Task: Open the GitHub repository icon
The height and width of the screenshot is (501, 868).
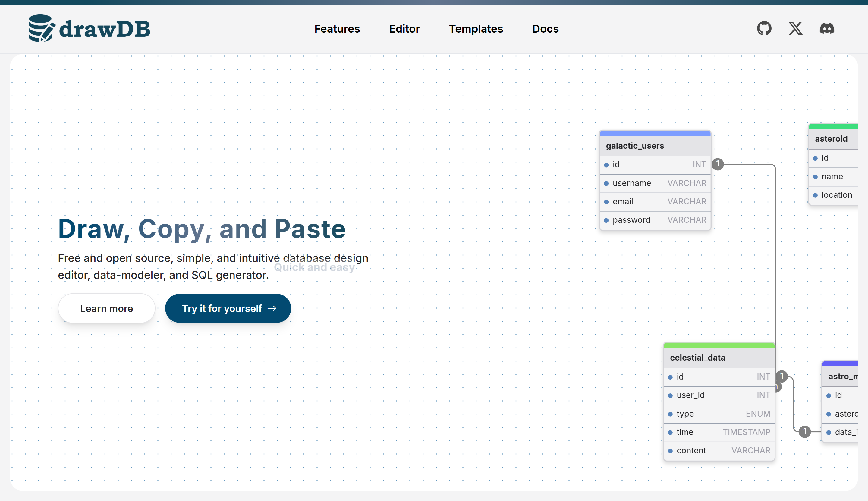Action: (x=764, y=28)
